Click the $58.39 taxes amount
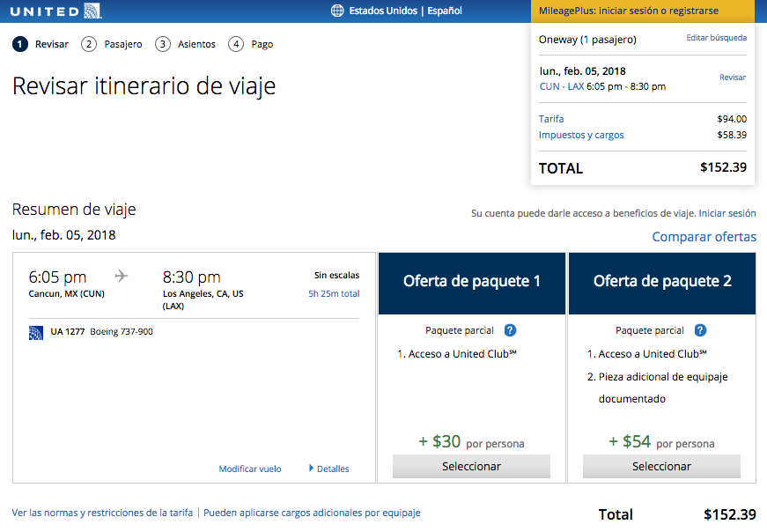This screenshot has height=532, width=767. 732,135
